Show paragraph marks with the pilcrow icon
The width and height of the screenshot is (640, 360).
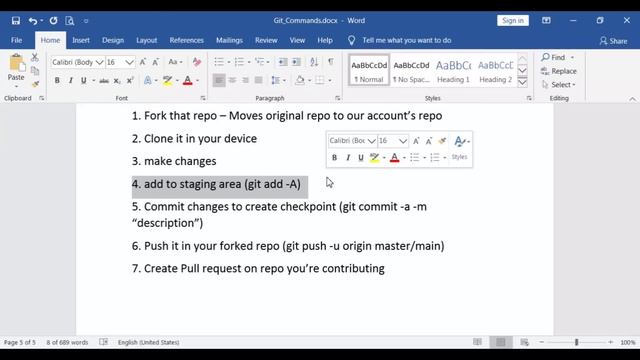point(331,62)
